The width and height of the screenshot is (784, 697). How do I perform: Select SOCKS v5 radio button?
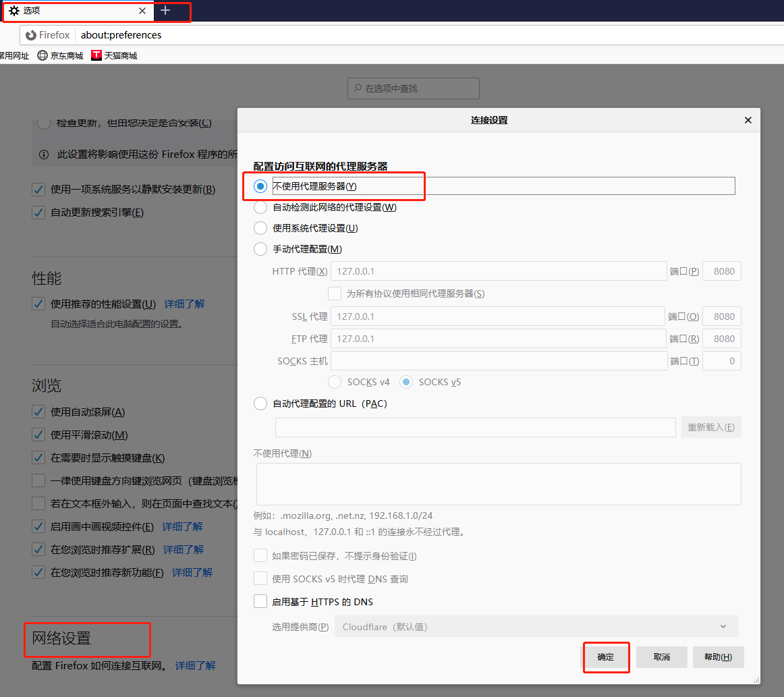[406, 382]
